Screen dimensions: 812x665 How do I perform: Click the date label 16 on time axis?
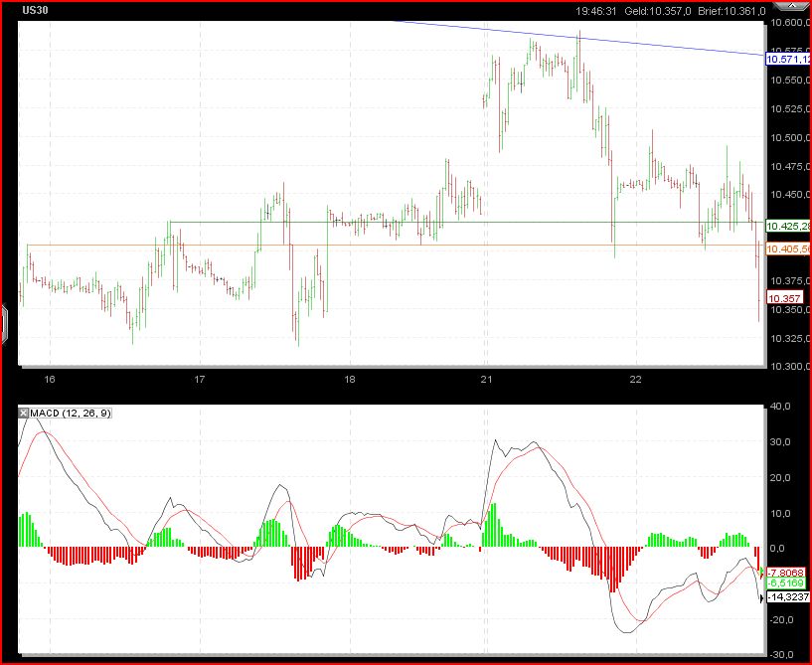point(50,380)
